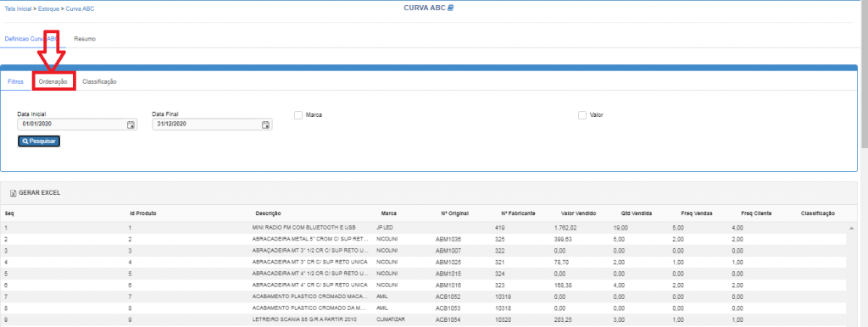The image size is (868, 327).
Task: Select LETREIRO SCANIA S5 G/R row
Action: (423, 320)
